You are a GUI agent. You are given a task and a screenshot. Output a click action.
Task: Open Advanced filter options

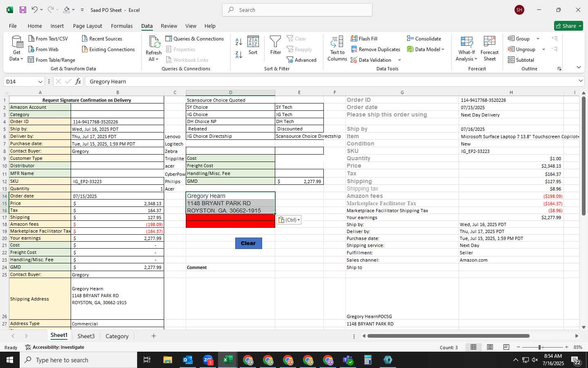click(302, 60)
